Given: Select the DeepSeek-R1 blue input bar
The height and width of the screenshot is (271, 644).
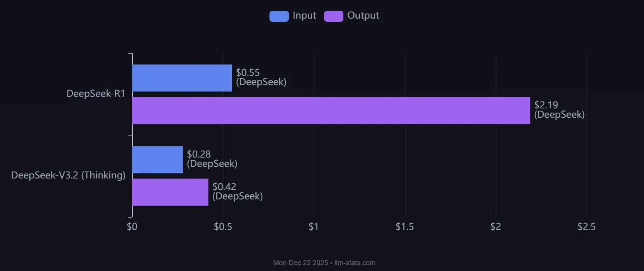Looking at the screenshot, I should (x=182, y=78).
